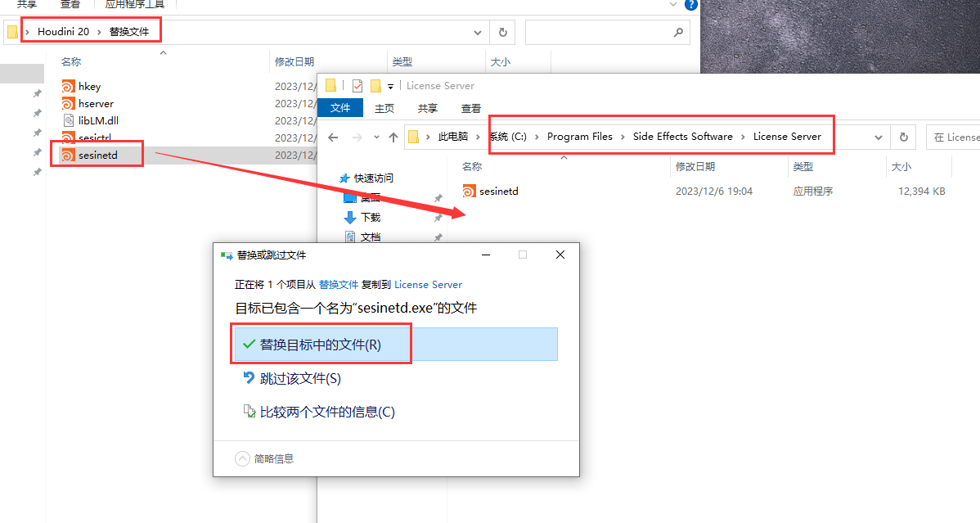Click refresh icon in License Server address bar

903,138
